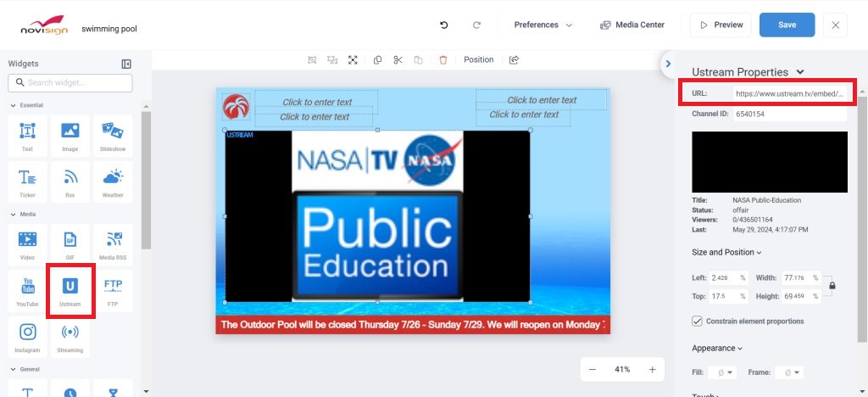
Task: Zoom in with plus button
Action: coord(652,369)
